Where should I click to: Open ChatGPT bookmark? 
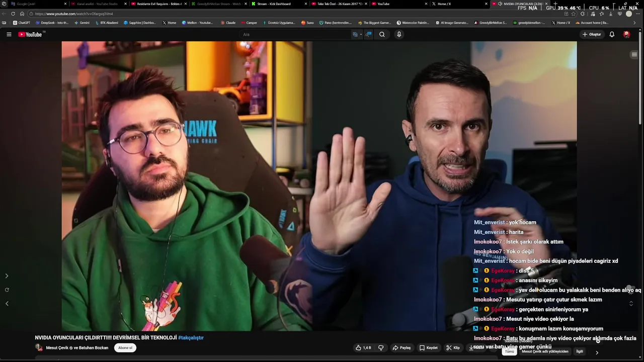coord(22,23)
